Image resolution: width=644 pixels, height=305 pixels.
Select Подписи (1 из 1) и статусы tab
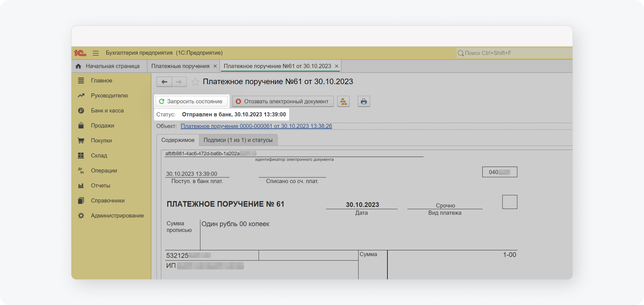[x=238, y=140]
